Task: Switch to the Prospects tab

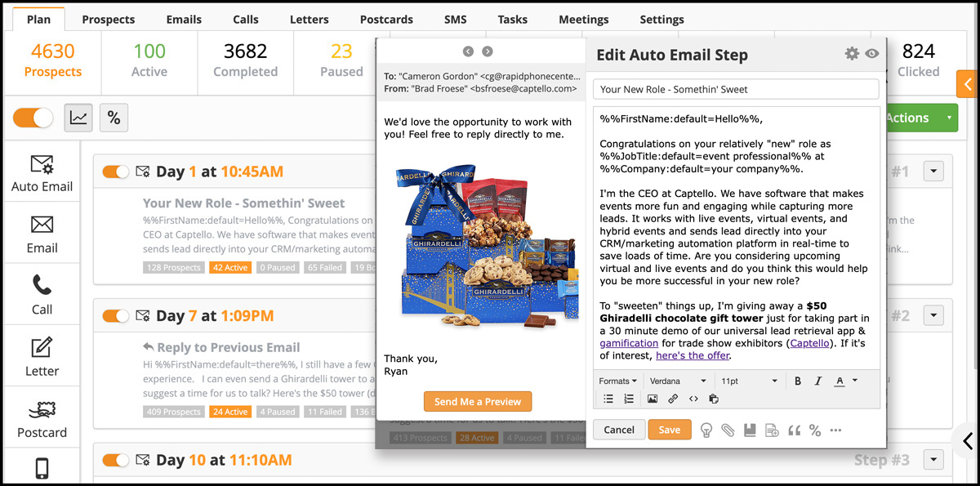Action: pos(109,19)
